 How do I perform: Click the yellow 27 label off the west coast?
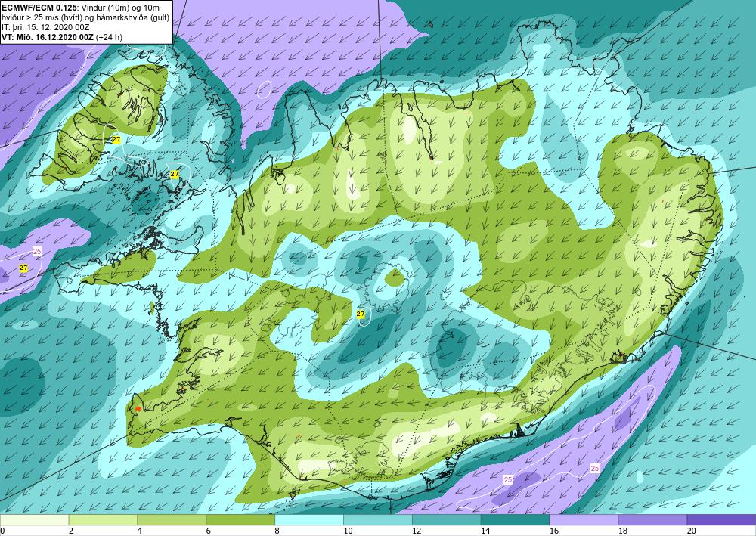pos(23,268)
